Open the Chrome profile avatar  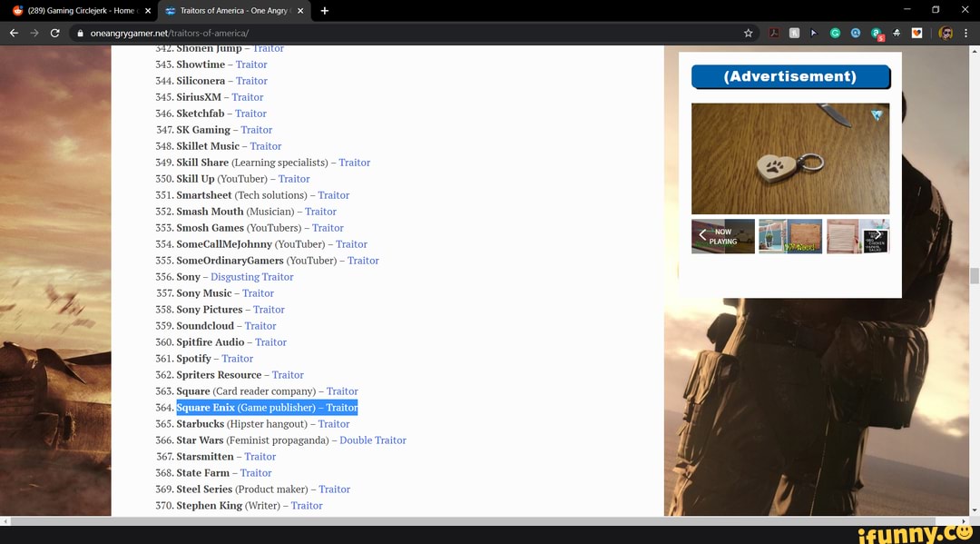tap(946, 33)
